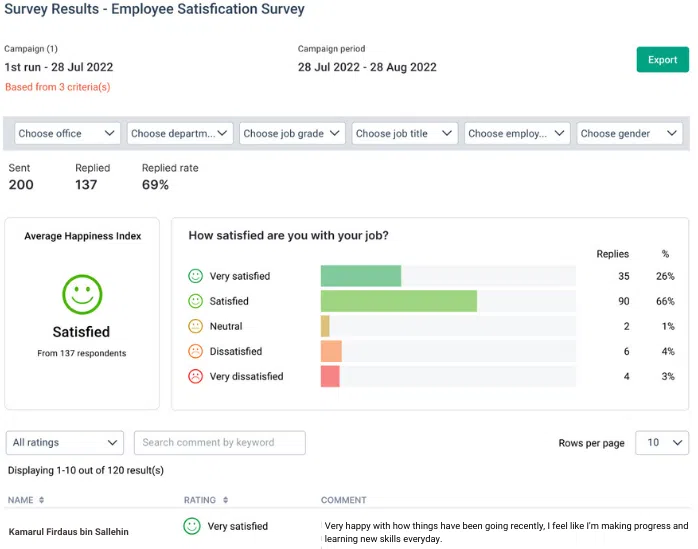Click the Very satisfied smiley in chart legend
The image size is (698, 549).
coord(195,276)
